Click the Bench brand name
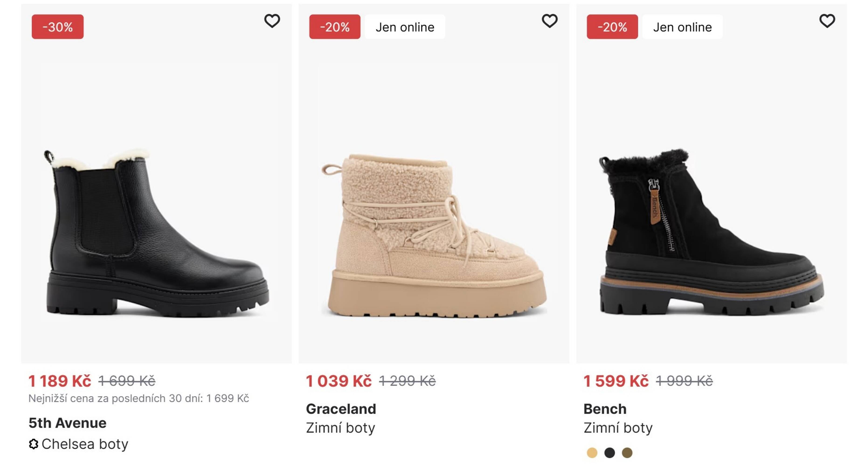This screenshot has height=466, width=868. click(x=605, y=409)
